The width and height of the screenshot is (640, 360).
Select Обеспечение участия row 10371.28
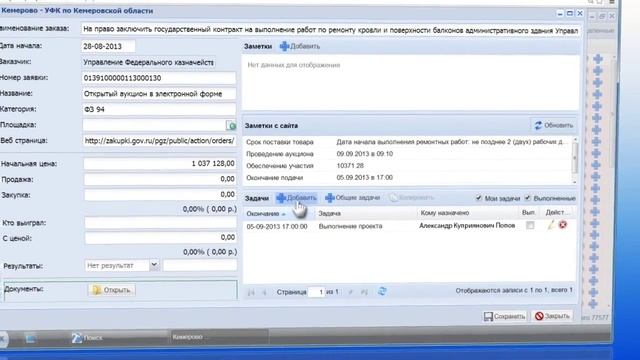(407, 166)
